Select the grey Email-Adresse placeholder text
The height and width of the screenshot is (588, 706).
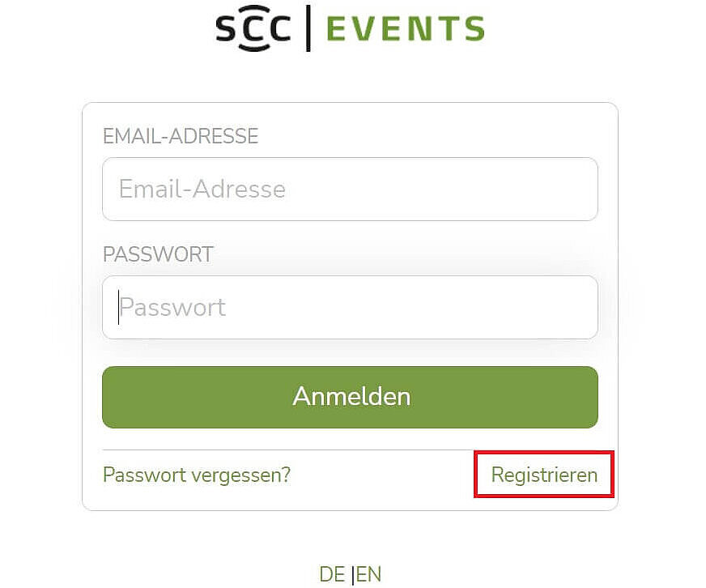(x=202, y=189)
